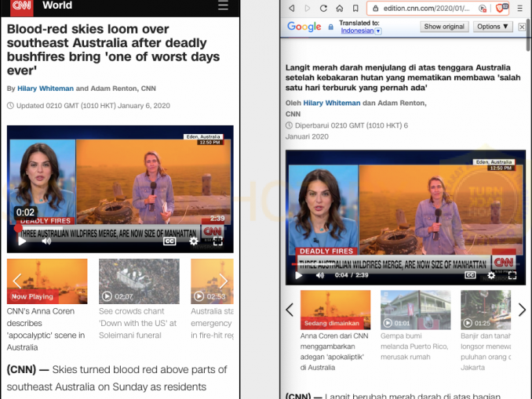Open Hilary Whiteman link in translated article
Screen dimensions: 532x399
(331, 103)
